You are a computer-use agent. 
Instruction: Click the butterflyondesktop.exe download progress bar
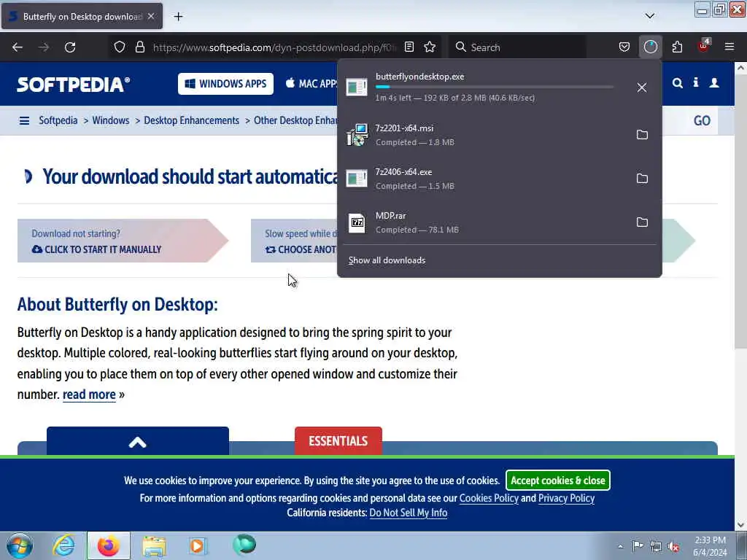495,87
